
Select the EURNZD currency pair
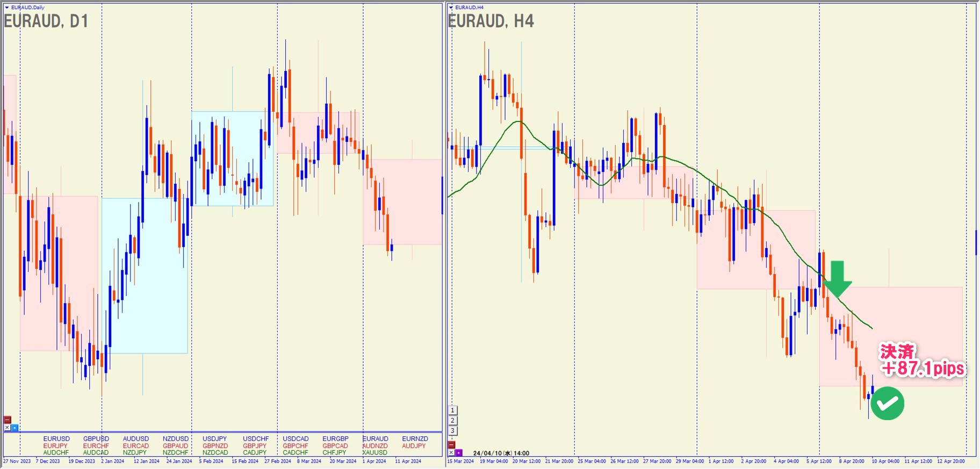click(x=415, y=439)
